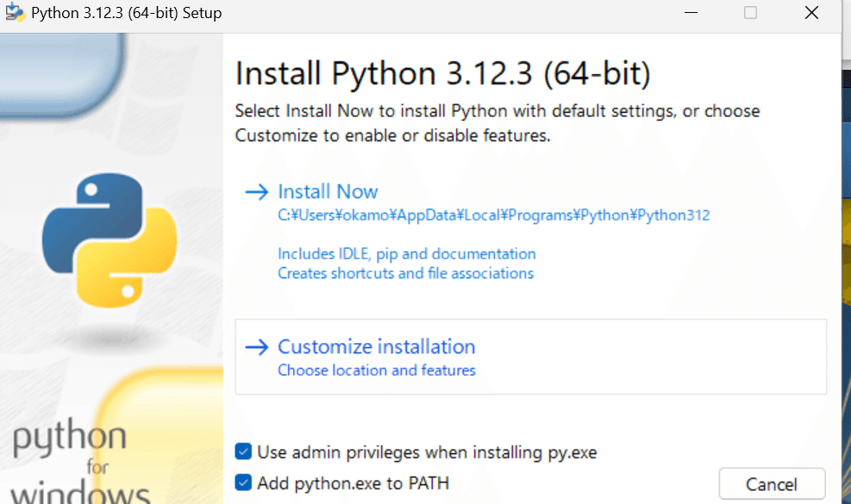This screenshot has height=504, width=851.
Task: Click 'Creates shortcuts and file associations' text
Action: (x=405, y=273)
